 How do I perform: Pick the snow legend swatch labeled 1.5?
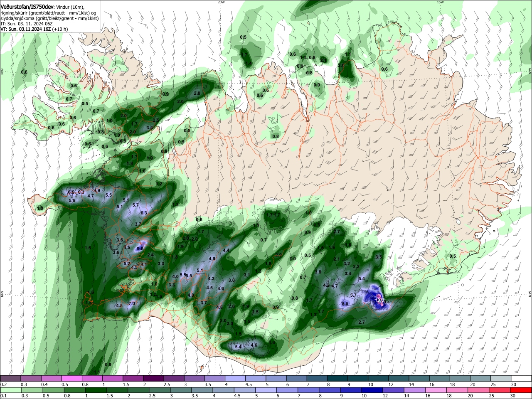point(133,379)
